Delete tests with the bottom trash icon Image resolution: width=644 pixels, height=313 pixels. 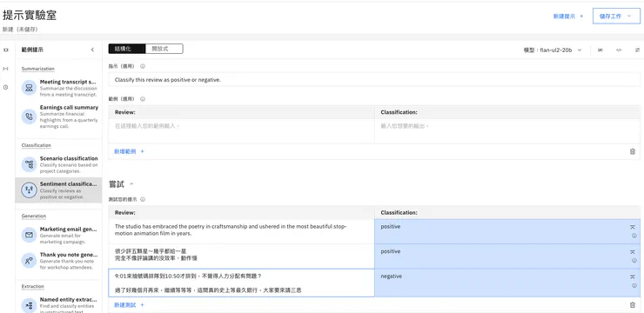(x=633, y=305)
